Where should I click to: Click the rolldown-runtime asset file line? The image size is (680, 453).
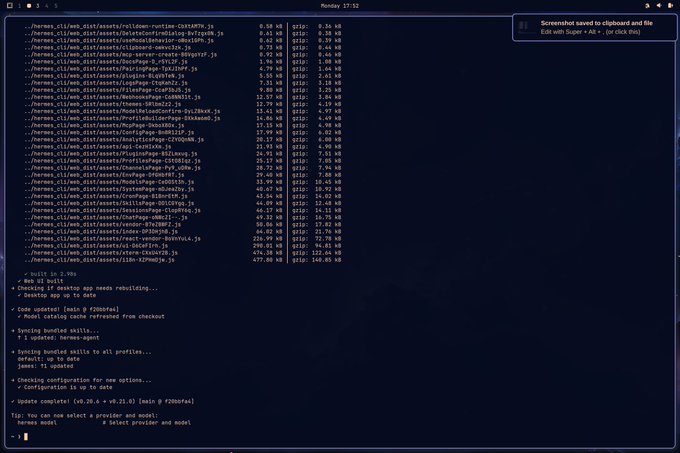(119, 26)
